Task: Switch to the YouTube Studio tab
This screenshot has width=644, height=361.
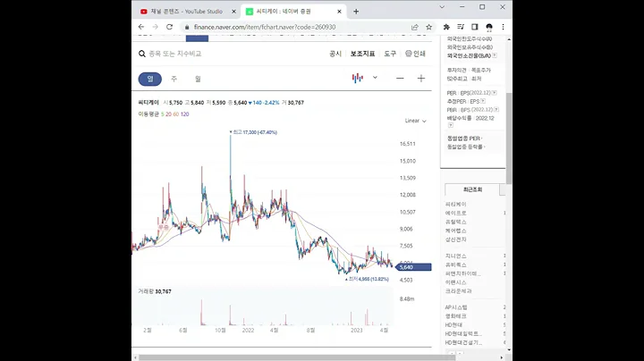Action: tap(186, 12)
